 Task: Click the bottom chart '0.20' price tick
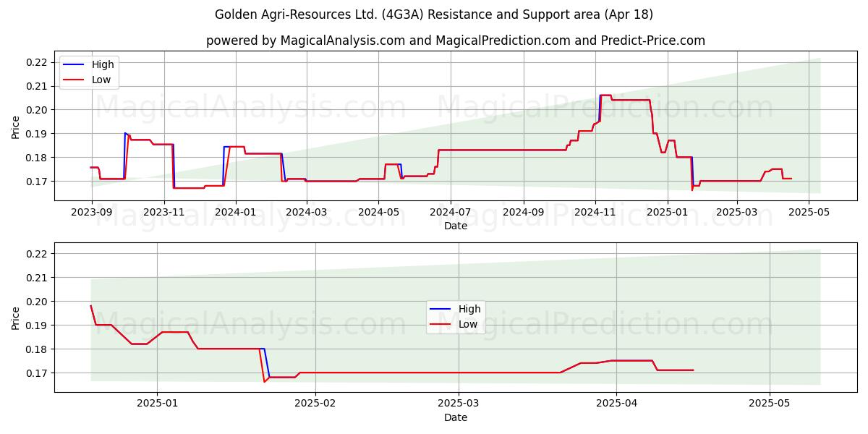tap(36, 302)
